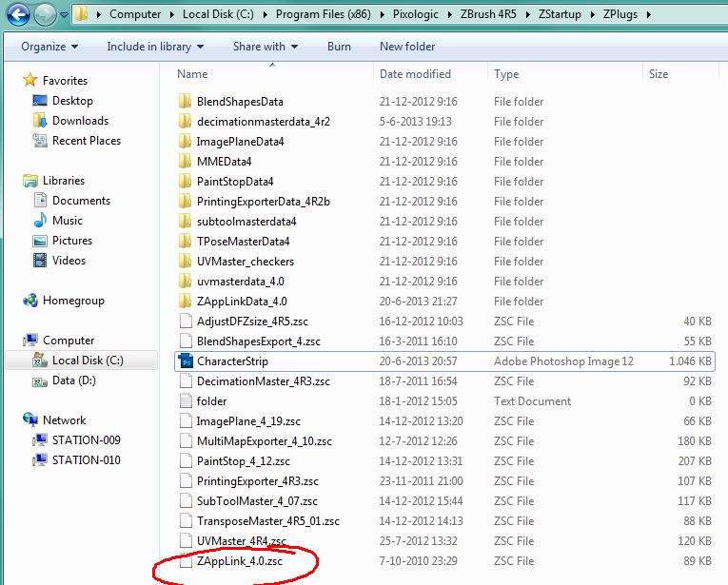Click the Videos library film icon
The image size is (728, 585).
coord(40,261)
